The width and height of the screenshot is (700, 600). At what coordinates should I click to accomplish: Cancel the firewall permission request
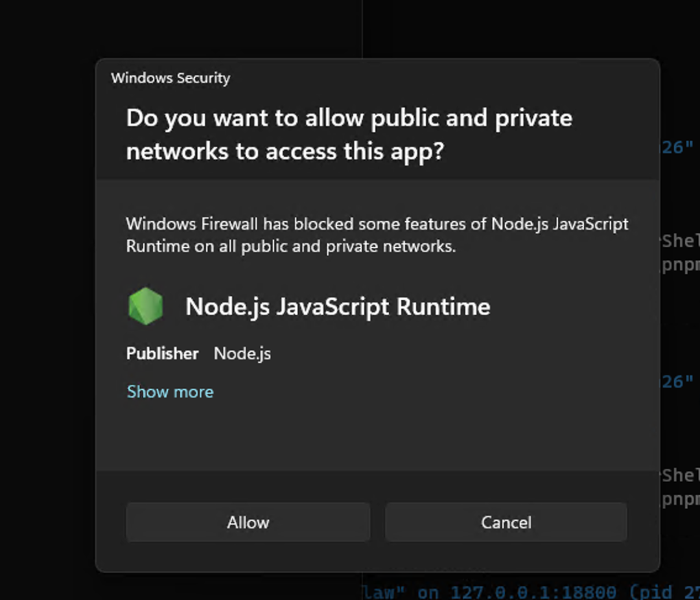pos(506,522)
